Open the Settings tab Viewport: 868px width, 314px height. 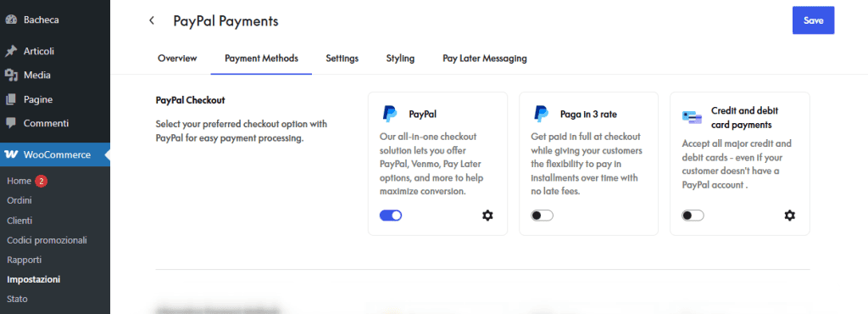(342, 59)
